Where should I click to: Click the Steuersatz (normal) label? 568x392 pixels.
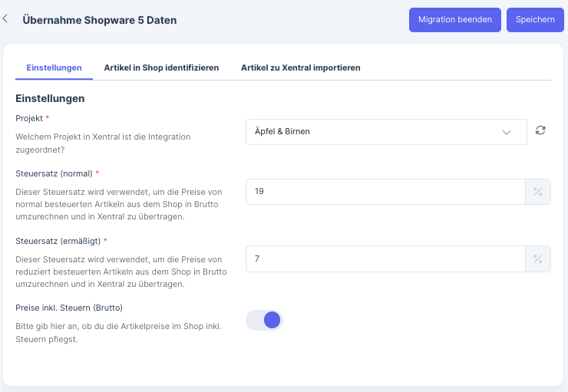click(x=52, y=174)
